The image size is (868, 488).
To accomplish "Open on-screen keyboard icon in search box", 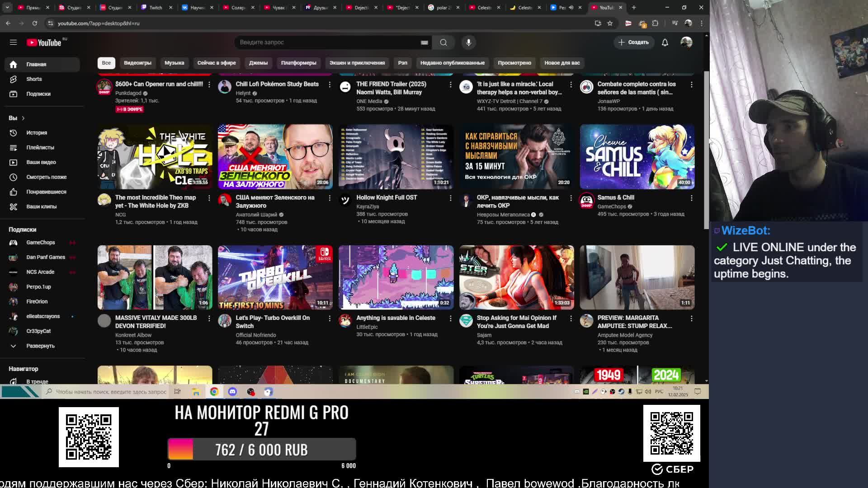I will point(424,42).
